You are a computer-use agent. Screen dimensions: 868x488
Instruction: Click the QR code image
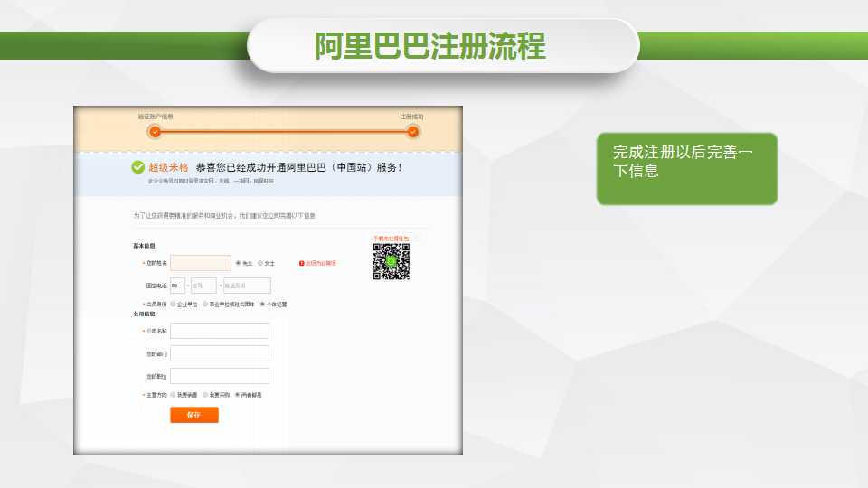tap(391, 261)
